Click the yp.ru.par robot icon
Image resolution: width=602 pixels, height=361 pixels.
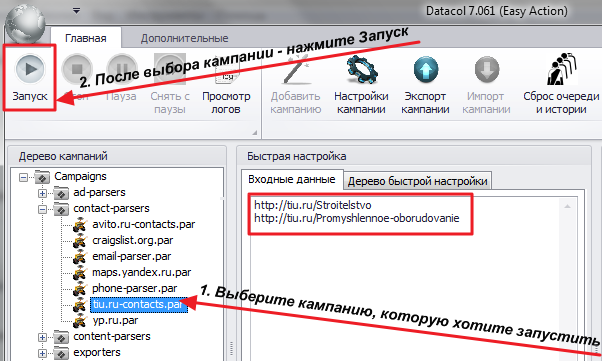80,321
